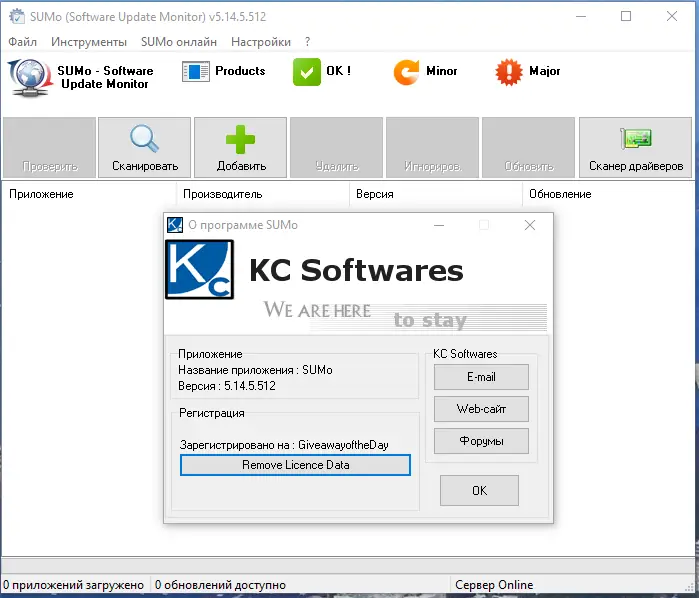Click the disabled Удалить toolbar button
This screenshot has height=598, width=699.
337,148
